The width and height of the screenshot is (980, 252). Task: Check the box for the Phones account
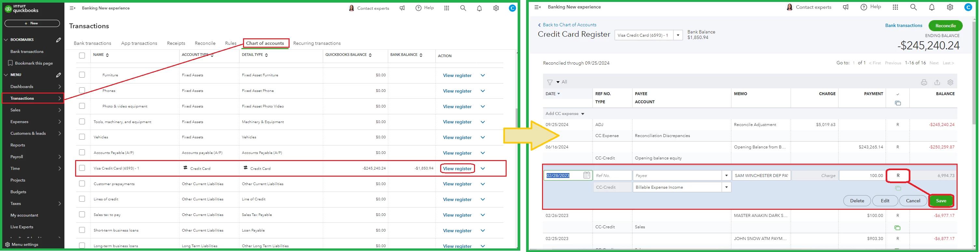82,91
